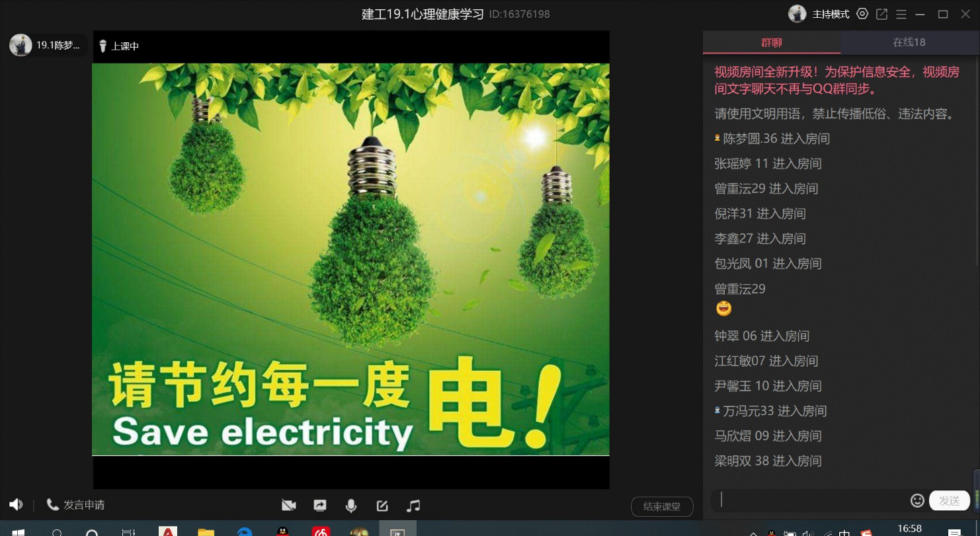Image resolution: width=980 pixels, height=536 pixels.
Task: Click the 发言申请 phone icon
Action: tap(53, 504)
